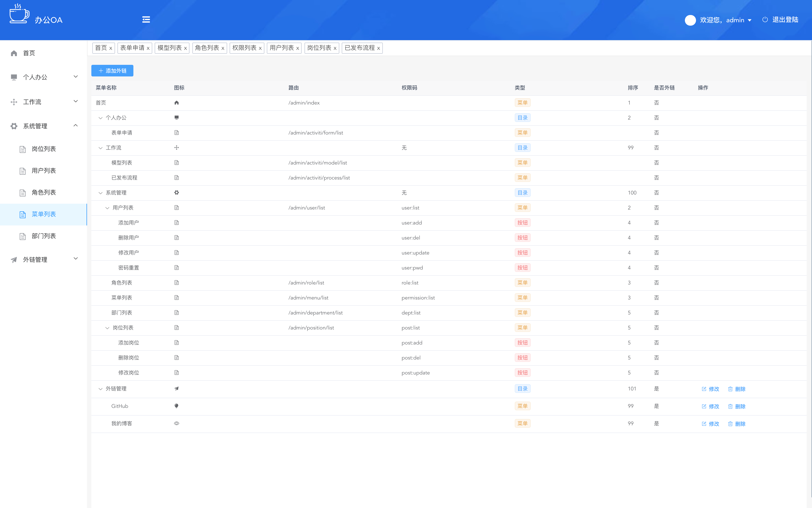Screen dimensions: 812x508
Task: Click the gear icon in 系统管理 table row
Action: tap(176, 193)
